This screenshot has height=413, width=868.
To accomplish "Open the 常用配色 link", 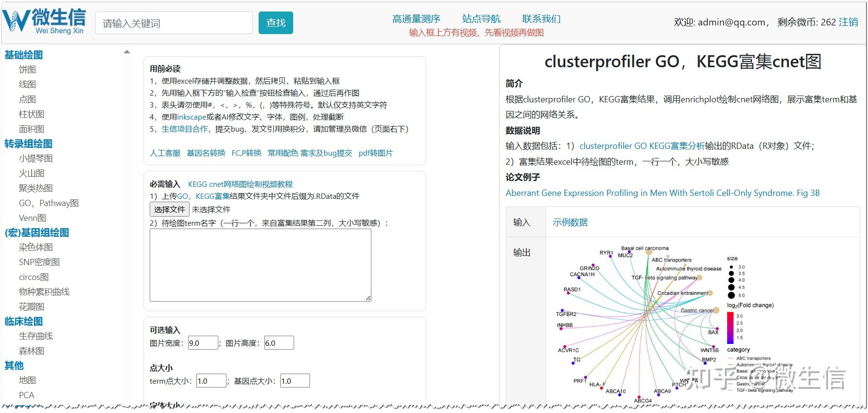I will 283,153.
